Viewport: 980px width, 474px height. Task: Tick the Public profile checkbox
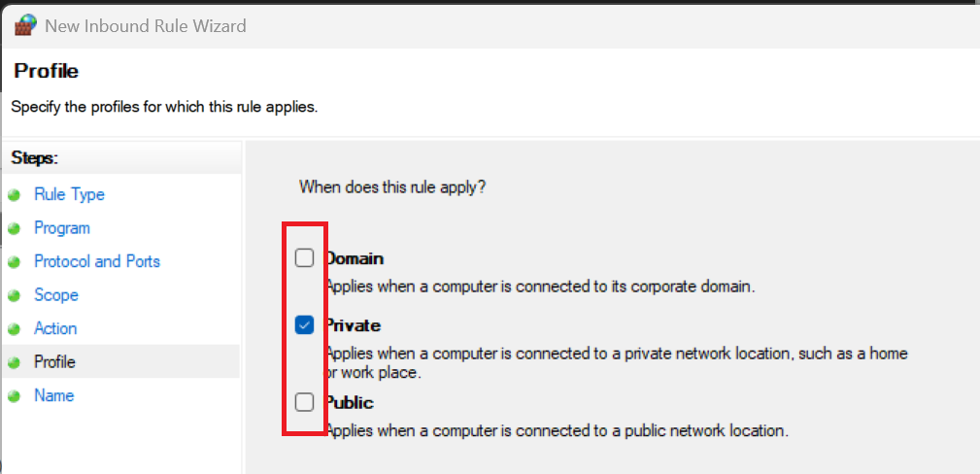pos(305,402)
